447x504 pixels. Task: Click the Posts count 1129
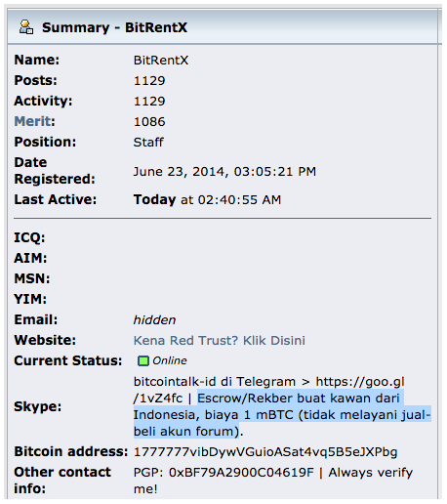tap(149, 81)
